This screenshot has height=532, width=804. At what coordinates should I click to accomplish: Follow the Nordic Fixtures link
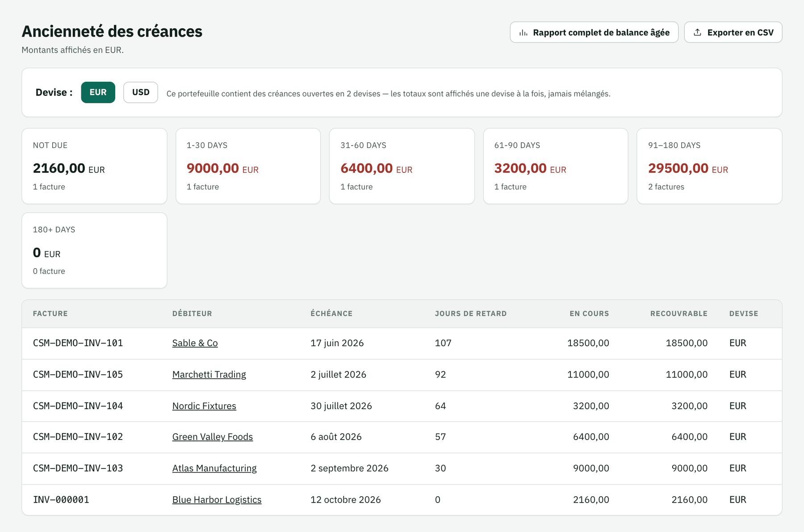point(204,406)
